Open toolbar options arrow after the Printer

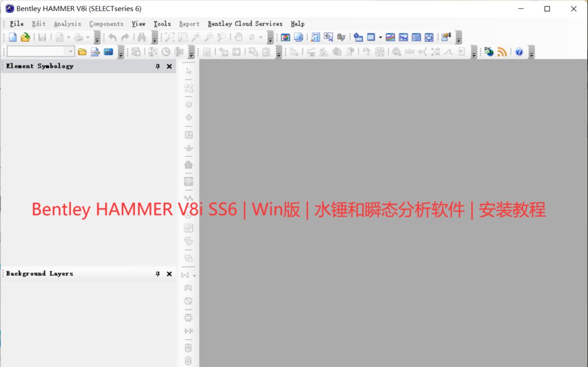pos(97,38)
